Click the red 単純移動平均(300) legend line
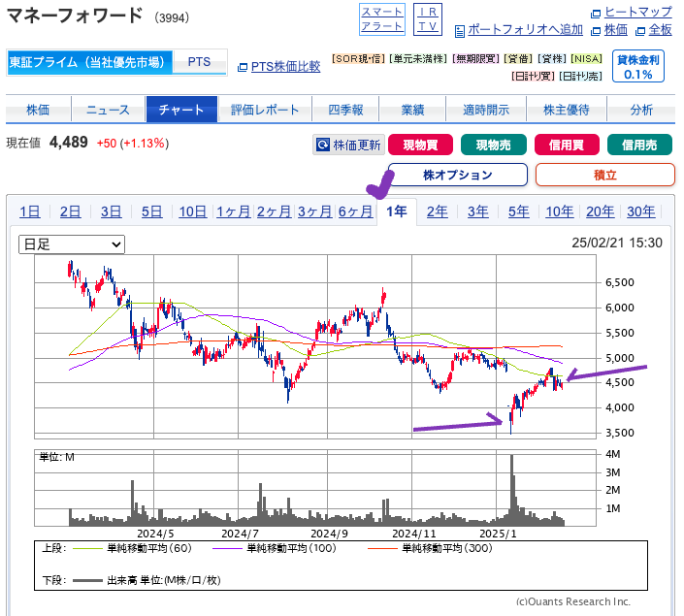This screenshot has height=616, width=684. (x=382, y=548)
